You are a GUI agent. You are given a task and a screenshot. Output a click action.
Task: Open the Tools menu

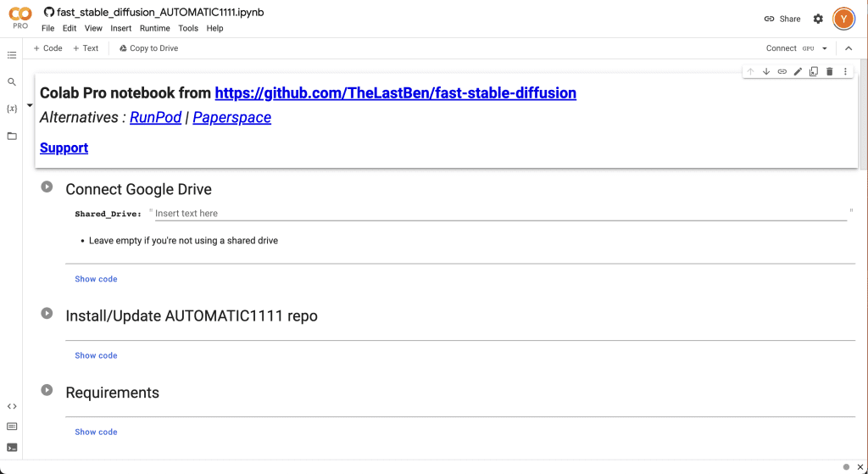pos(188,28)
